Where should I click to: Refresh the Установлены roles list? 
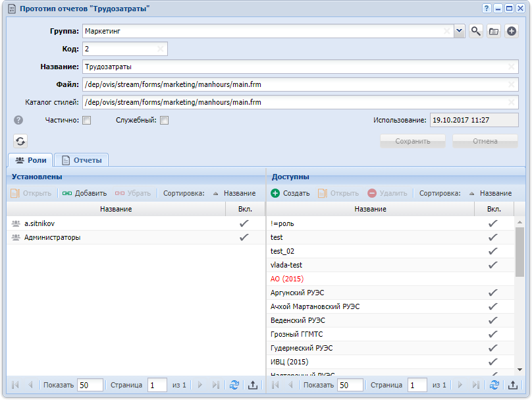tap(234, 385)
